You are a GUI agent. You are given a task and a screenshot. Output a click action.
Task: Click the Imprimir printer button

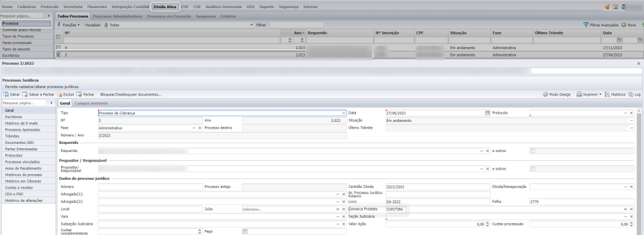click(x=586, y=94)
